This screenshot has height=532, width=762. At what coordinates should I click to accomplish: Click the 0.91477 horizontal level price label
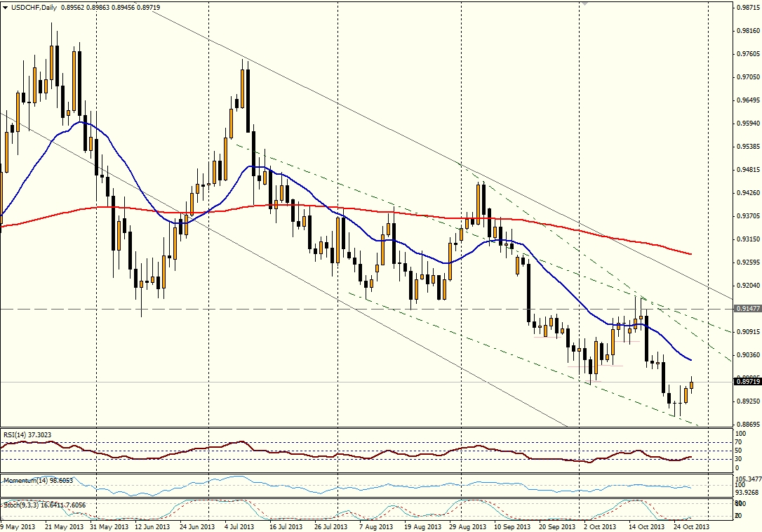coord(747,309)
